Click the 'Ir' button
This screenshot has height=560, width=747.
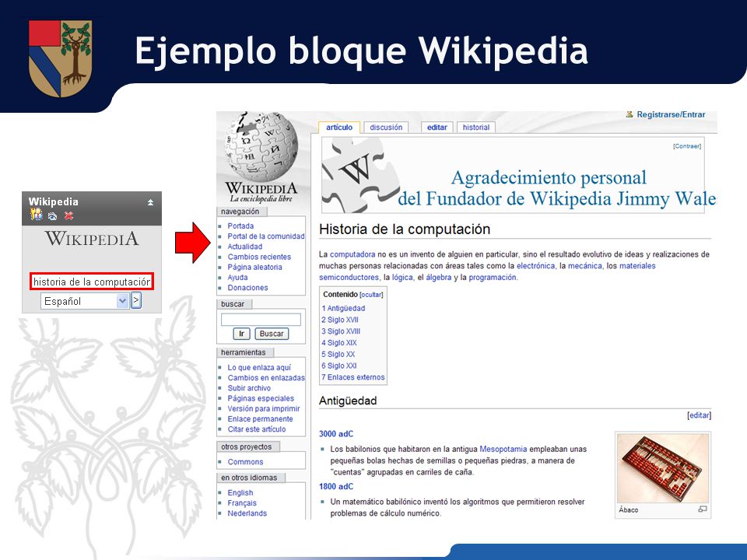(x=241, y=334)
